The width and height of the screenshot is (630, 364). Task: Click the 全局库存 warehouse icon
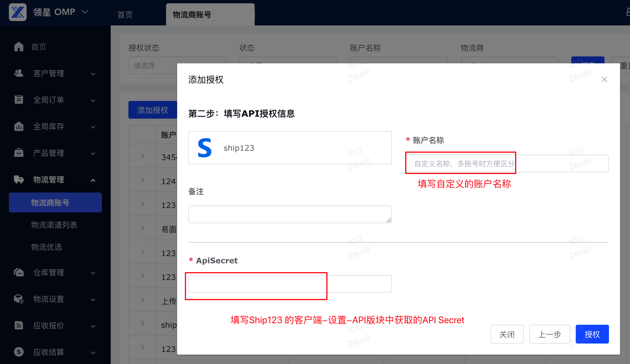[19, 126]
